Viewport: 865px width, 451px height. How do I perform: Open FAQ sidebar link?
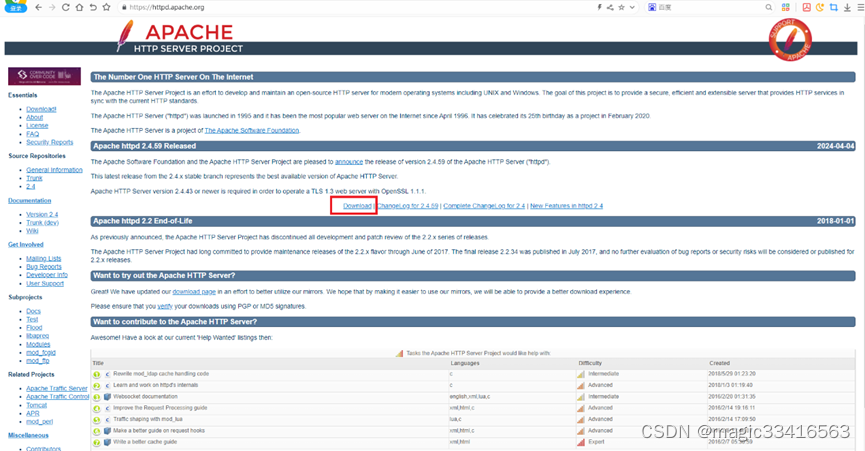(33, 134)
